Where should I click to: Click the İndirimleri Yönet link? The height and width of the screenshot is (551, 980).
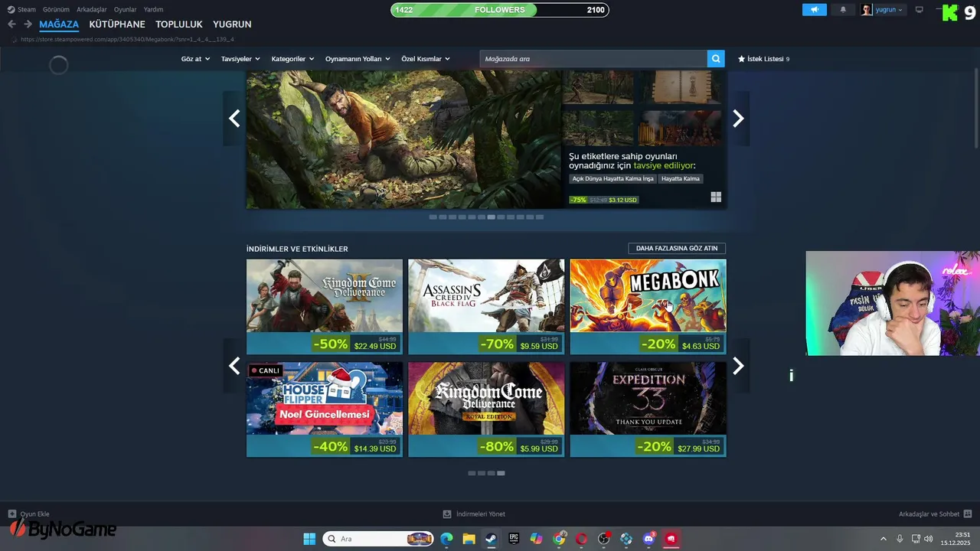(480, 514)
